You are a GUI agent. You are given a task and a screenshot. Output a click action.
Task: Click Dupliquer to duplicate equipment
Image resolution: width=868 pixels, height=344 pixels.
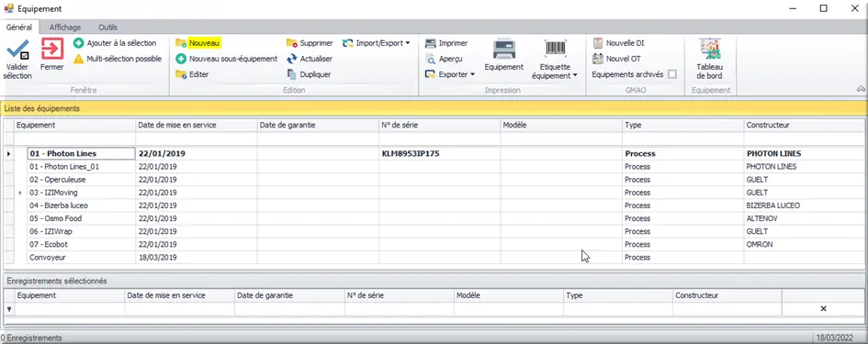coord(309,74)
